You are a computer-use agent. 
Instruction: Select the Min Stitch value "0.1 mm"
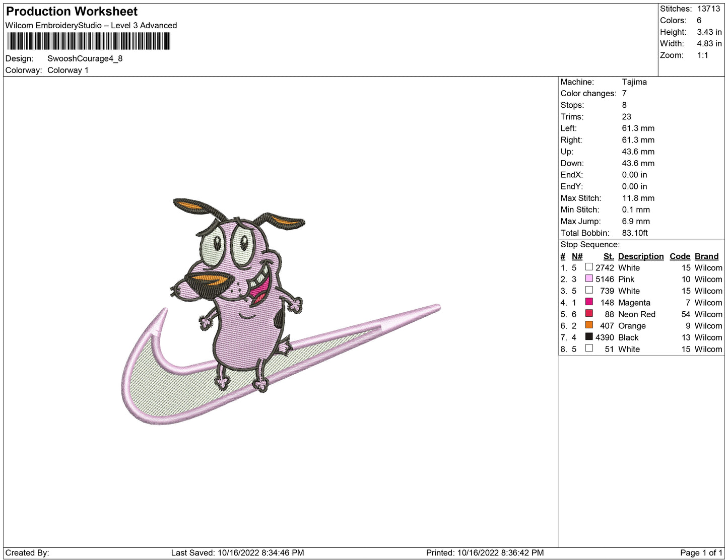coord(636,209)
